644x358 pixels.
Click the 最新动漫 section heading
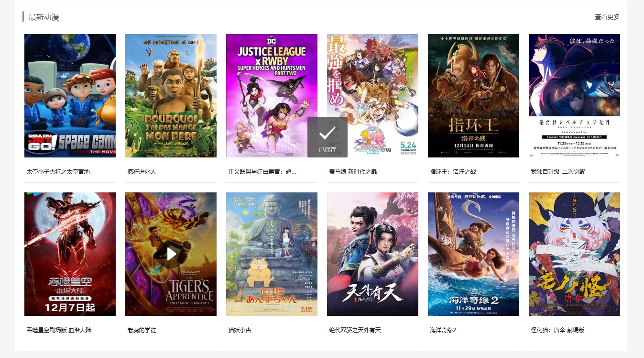pyautogui.click(x=44, y=17)
